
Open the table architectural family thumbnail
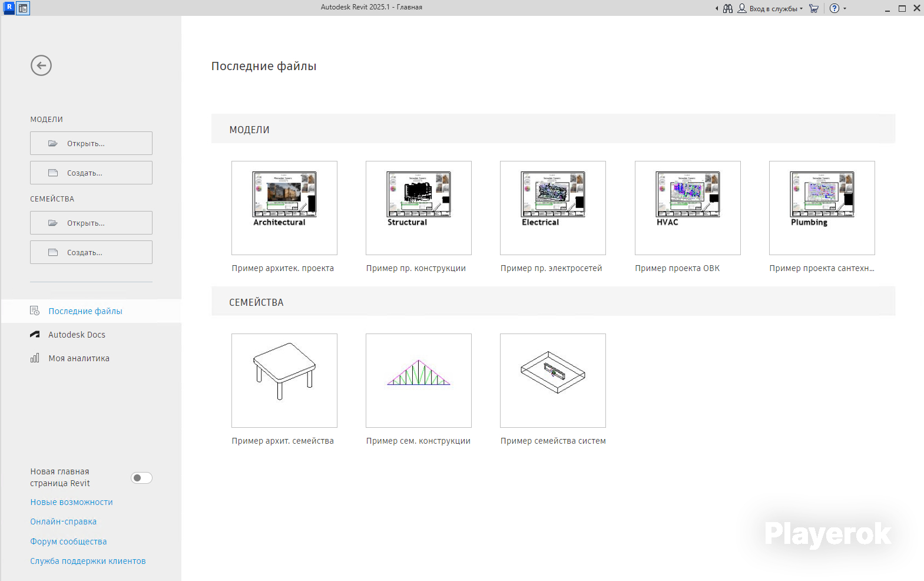[x=284, y=381]
